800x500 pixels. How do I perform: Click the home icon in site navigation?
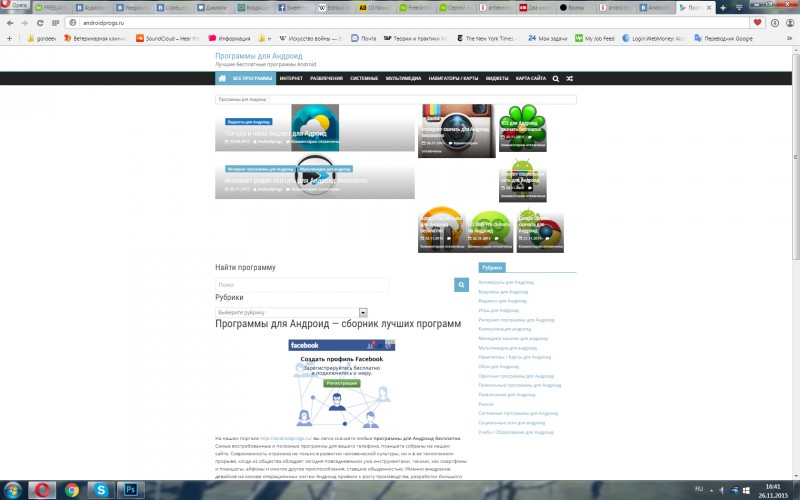pos(222,79)
